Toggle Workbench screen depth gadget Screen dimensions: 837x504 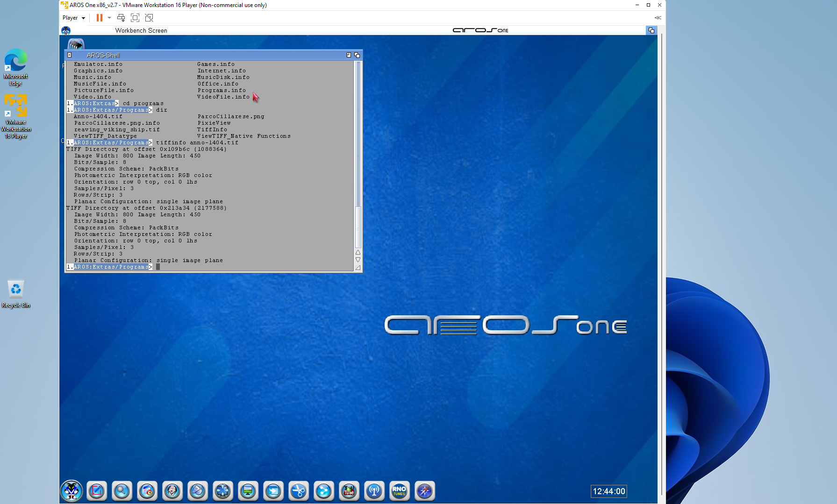coord(651,30)
